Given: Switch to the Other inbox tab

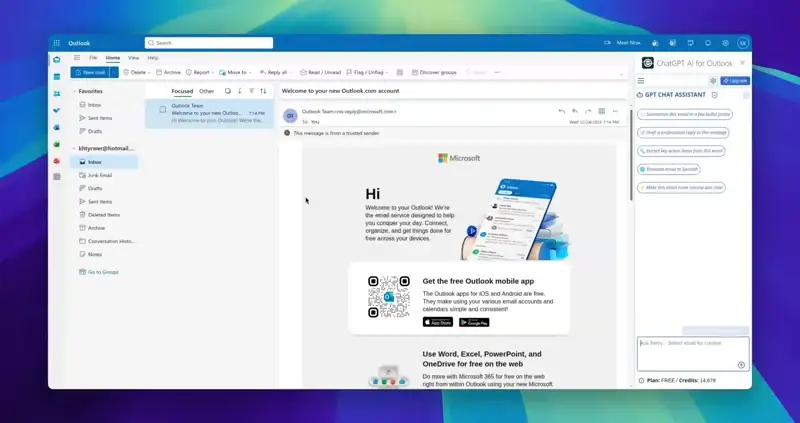Looking at the screenshot, I should (x=206, y=91).
